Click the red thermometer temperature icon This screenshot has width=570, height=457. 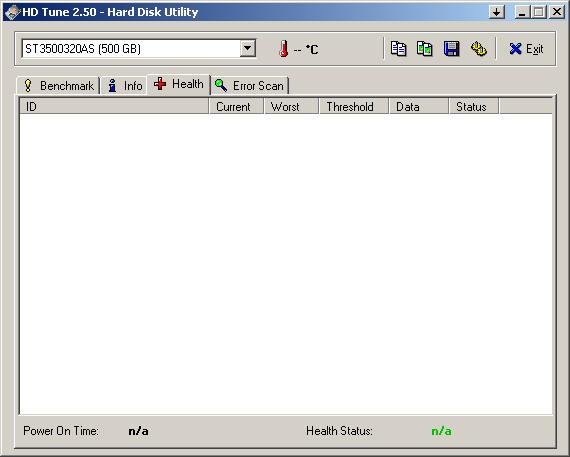[284, 48]
